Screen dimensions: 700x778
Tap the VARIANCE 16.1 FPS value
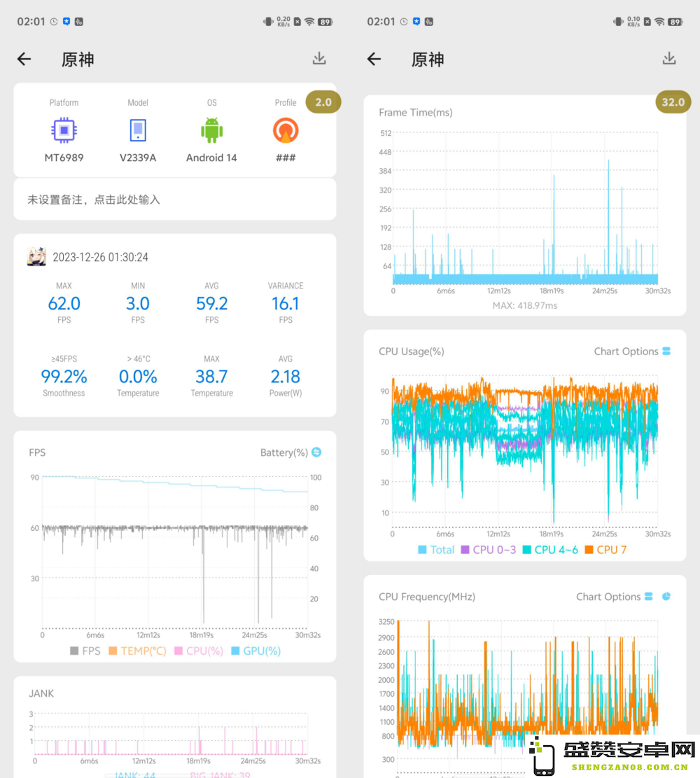click(x=286, y=303)
